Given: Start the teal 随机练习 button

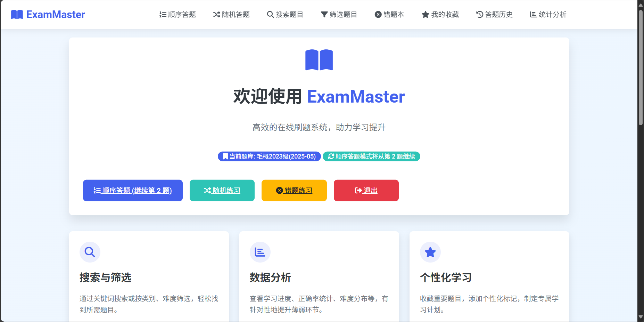Looking at the screenshot, I should coord(222,191).
